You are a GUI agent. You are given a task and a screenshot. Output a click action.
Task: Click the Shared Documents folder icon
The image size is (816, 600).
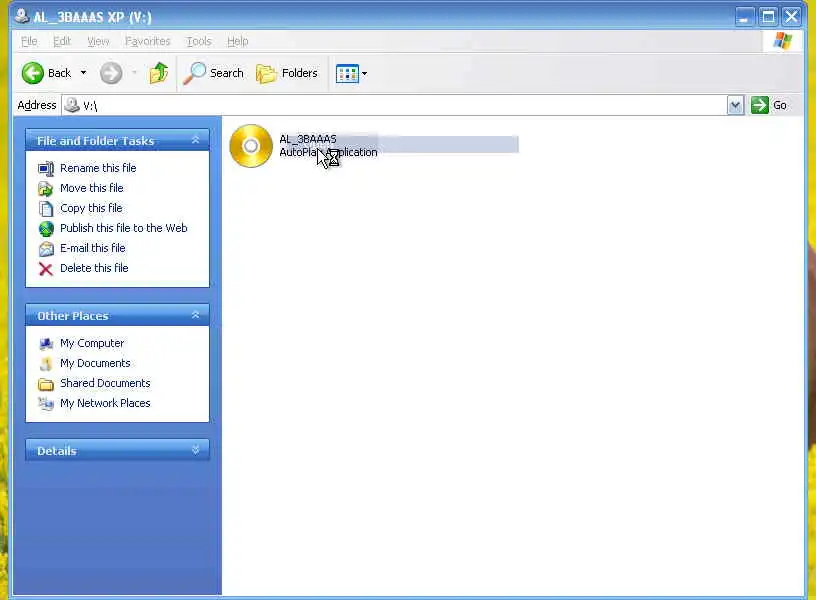46,384
